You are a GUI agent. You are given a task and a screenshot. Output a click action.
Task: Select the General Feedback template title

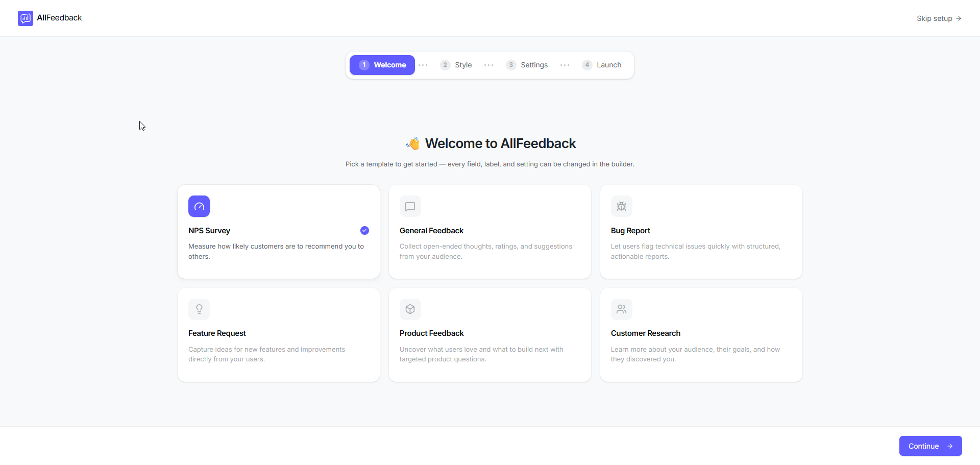[432, 231]
